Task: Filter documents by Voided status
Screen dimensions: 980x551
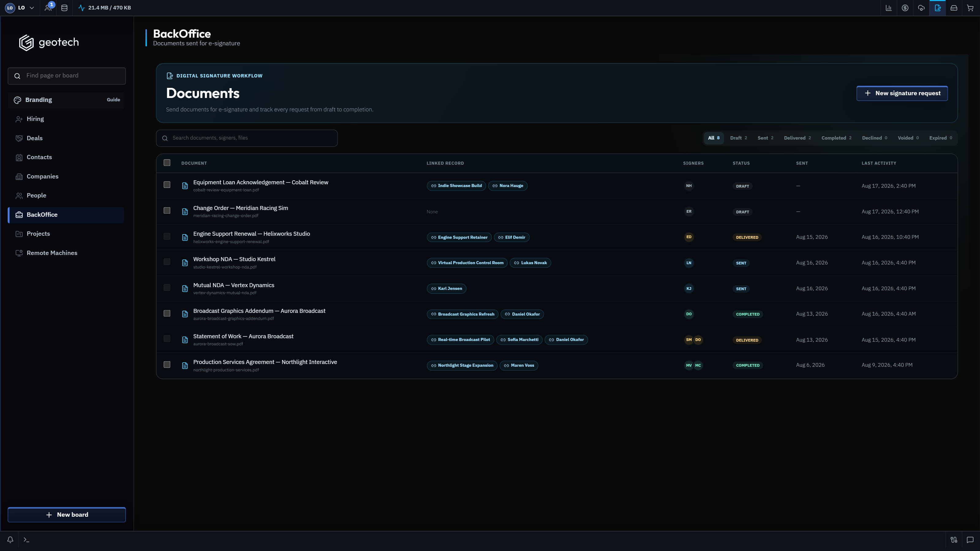Action: coord(908,138)
